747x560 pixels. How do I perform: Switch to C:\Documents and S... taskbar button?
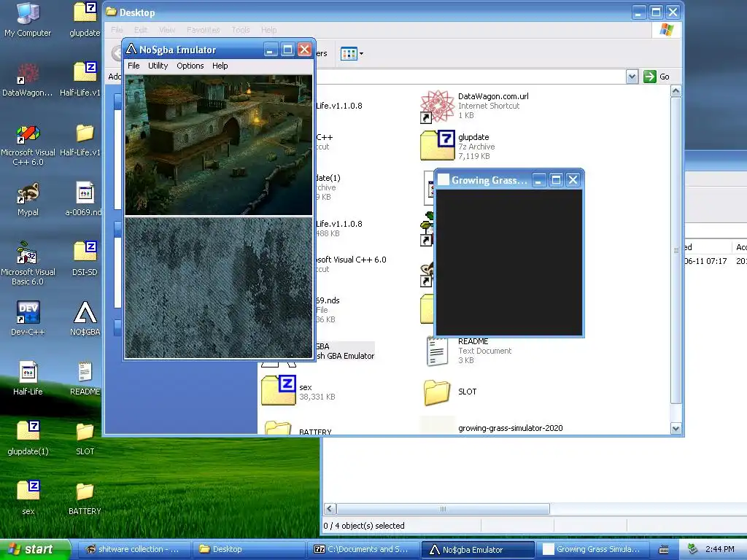point(363,550)
